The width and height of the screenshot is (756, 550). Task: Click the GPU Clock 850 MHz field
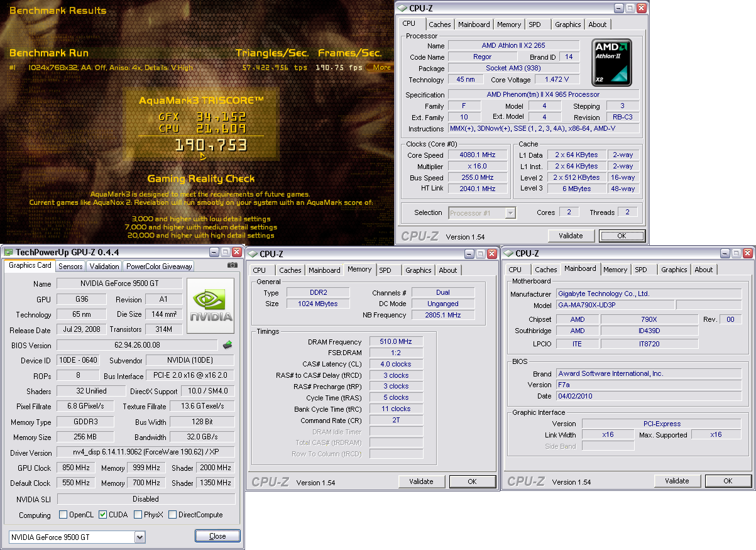click(x=75, y=468)
